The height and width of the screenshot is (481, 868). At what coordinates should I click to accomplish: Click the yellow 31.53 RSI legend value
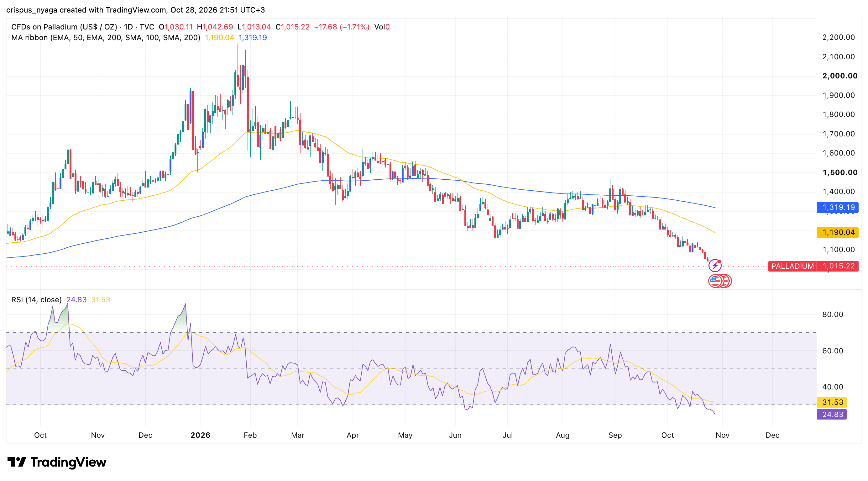pos(101,300)
